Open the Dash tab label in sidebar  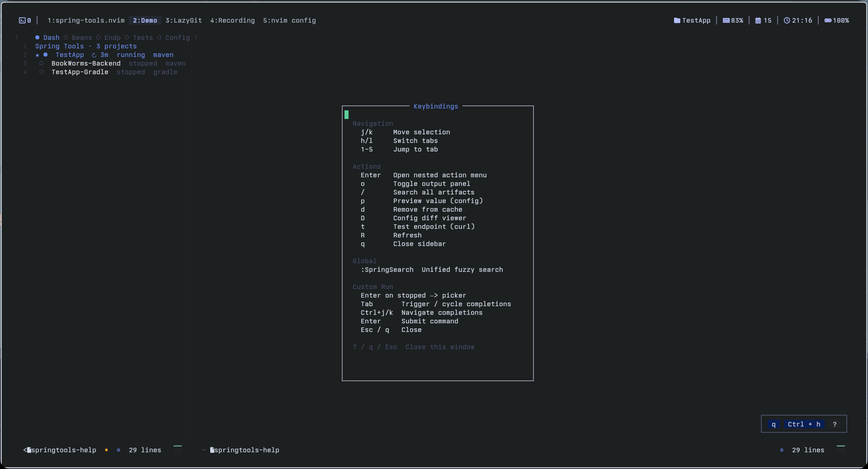pyautogui.click(x=52, y=38)
